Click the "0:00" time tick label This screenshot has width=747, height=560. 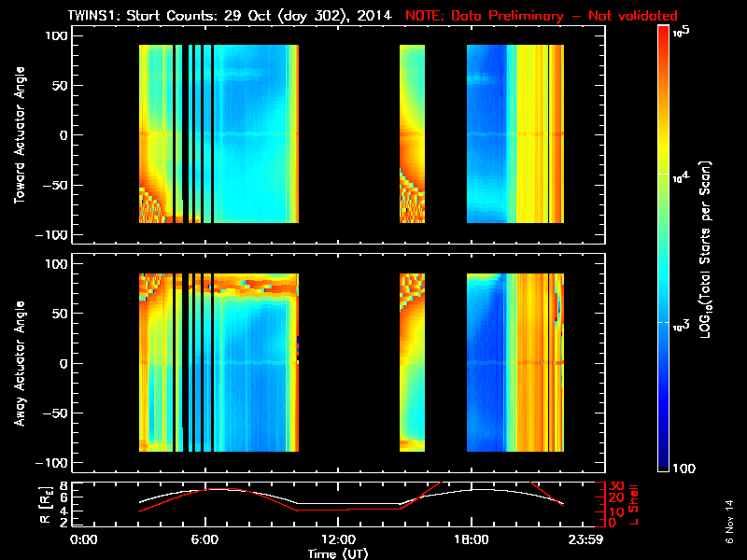tap(83, 539)
